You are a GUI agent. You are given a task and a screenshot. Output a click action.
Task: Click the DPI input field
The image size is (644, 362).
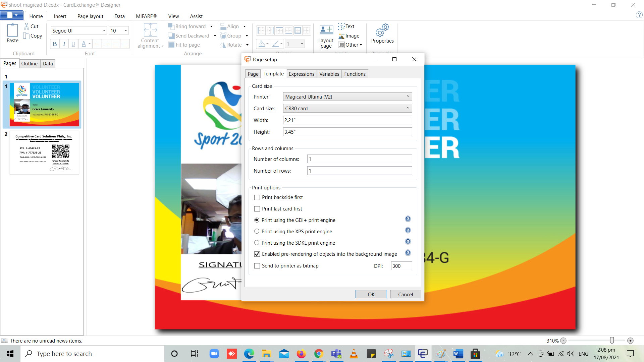pyautogui.click(x=401, y=266)
